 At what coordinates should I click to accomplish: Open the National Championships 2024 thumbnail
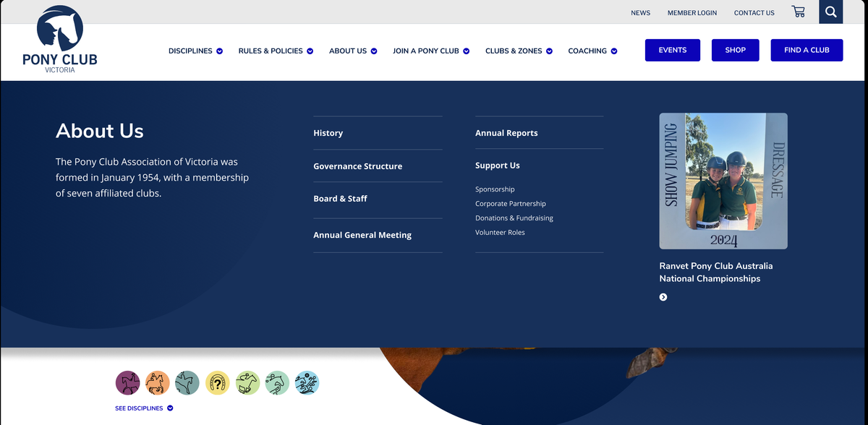[723, 181]
